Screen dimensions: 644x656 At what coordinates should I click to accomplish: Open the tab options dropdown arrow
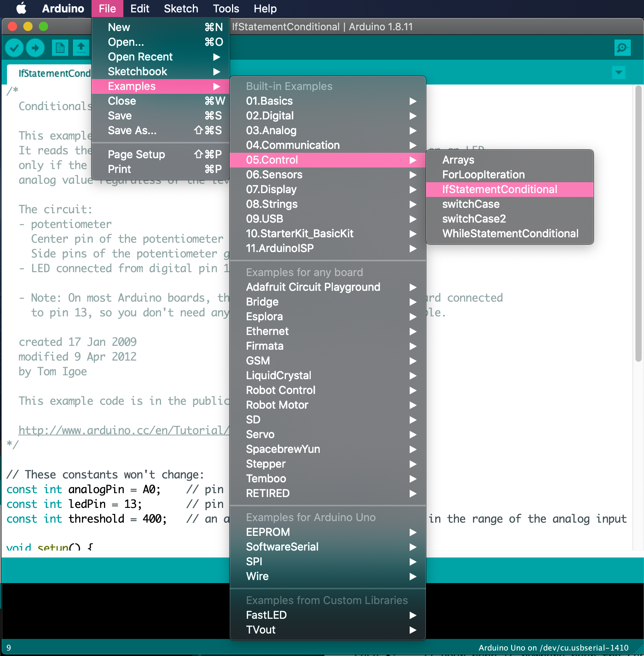point(619,73)
